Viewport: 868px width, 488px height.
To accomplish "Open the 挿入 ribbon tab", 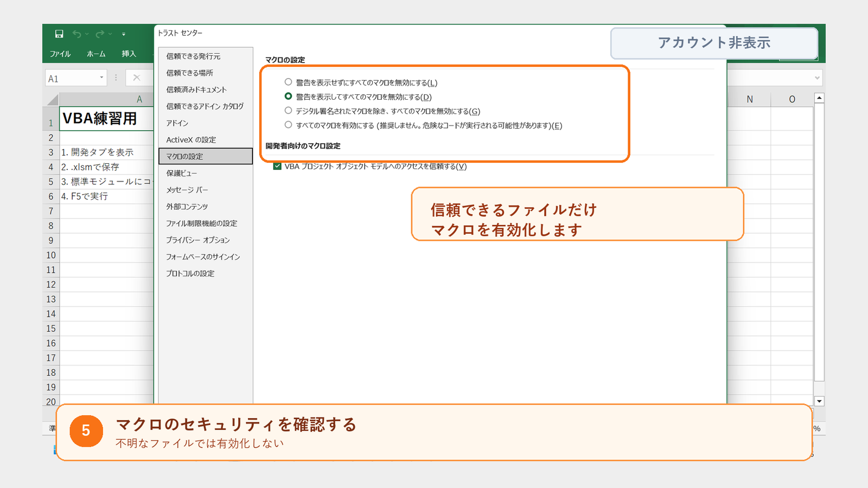I will pyautogui.click(x=129, y=54).
